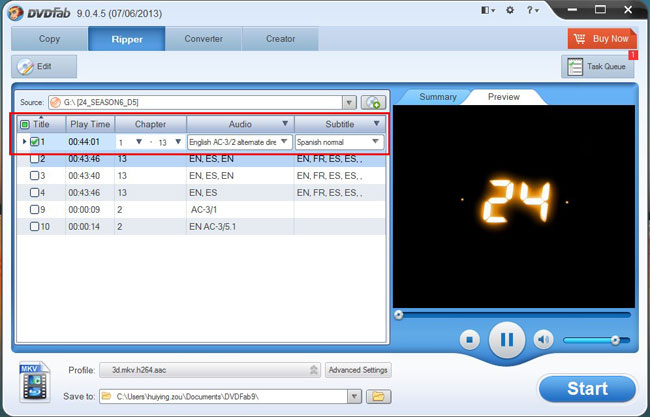
Task: Click the preview seek bar handle
Action: (399, 315)
